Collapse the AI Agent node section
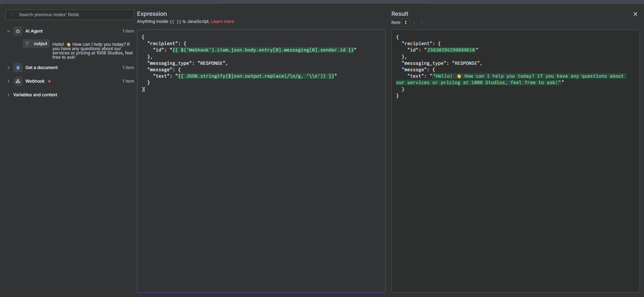The height and width of the screenshot is (297, 644). tap(9, 31)
